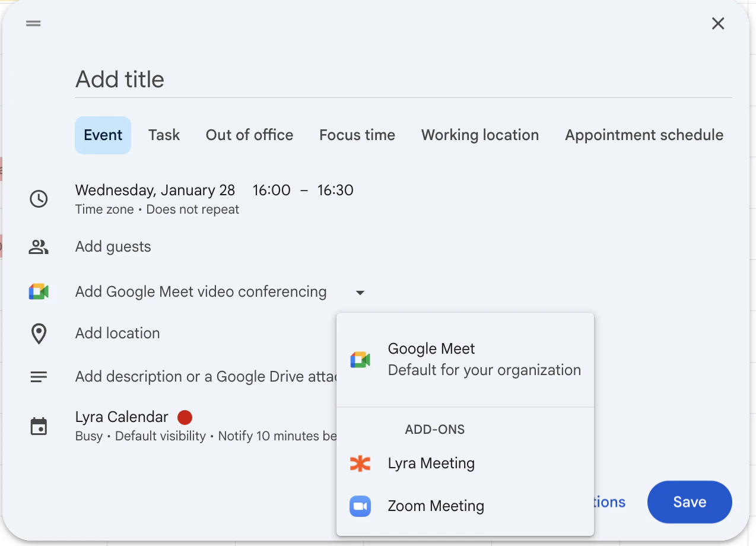Click the red calendar color dot

(x=185, y=418)
